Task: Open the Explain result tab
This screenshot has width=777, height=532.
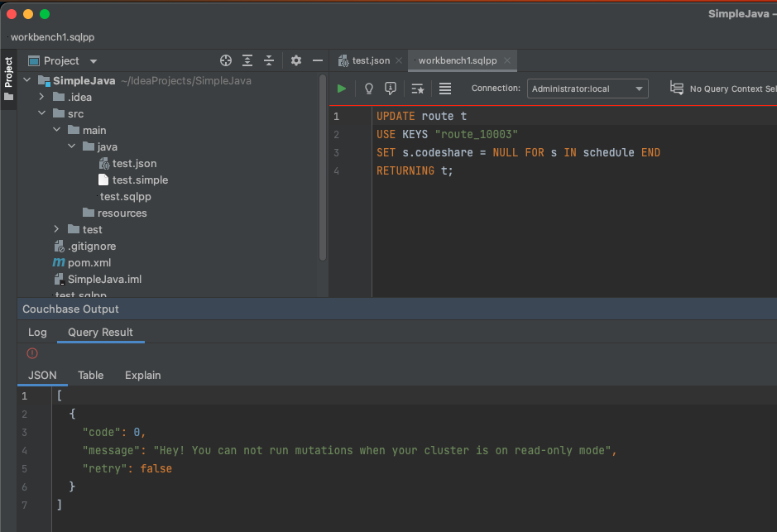Action: point(142,375)
